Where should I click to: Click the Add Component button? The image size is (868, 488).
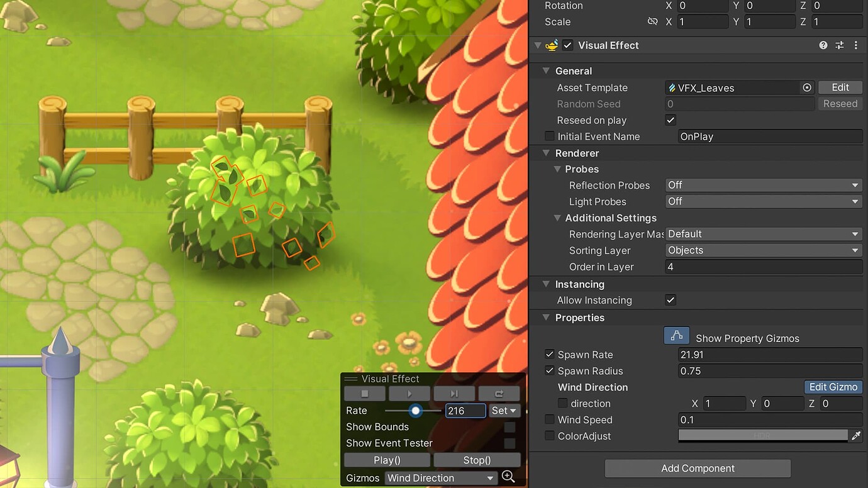(x=697, y=468)
